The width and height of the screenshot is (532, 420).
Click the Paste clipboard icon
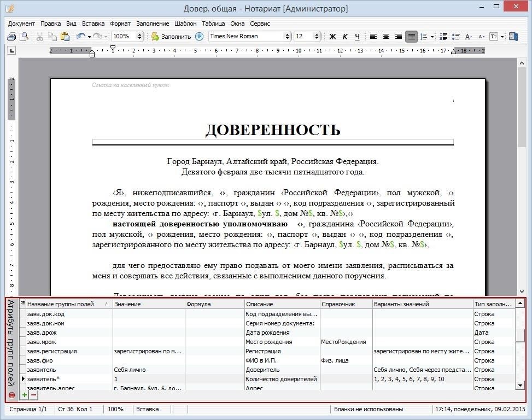point(65,36)
